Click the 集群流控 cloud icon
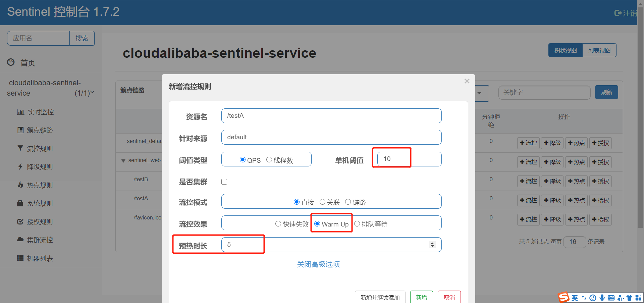This screenshot has height=303, width=644. (x=20, y=240)
